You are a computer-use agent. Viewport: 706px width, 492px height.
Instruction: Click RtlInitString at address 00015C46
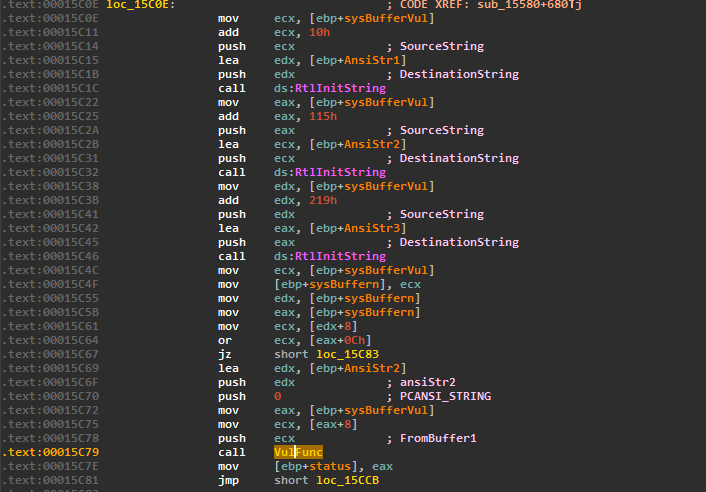[340, 256]
